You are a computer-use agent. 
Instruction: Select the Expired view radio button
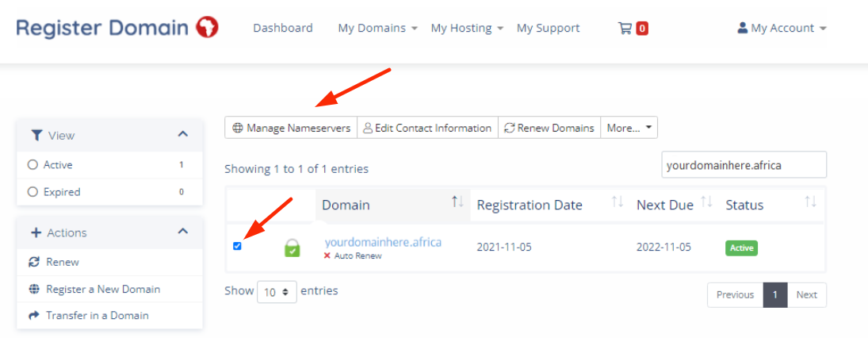click(x=33, y=192)
